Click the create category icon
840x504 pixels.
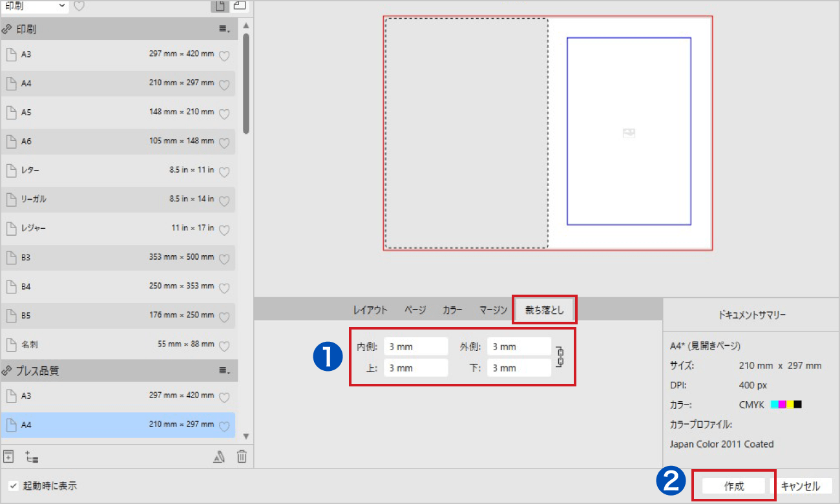[x=32, y=457]
